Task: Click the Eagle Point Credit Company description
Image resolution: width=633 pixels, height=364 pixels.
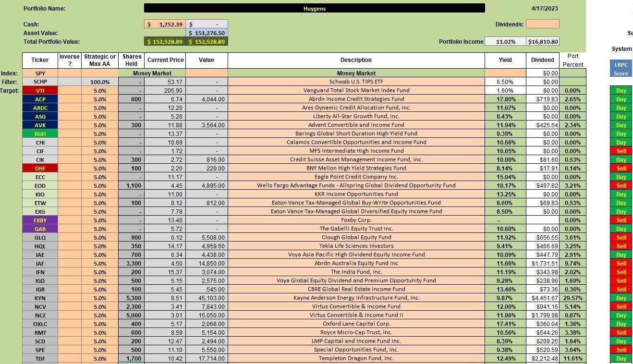Action: point(356,177)
